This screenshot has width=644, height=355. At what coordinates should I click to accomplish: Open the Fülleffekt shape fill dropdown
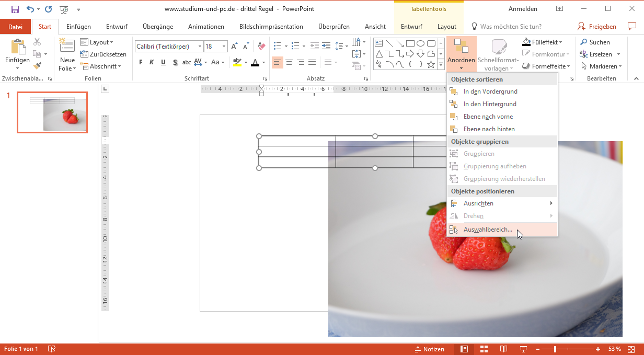pos(543,42)
